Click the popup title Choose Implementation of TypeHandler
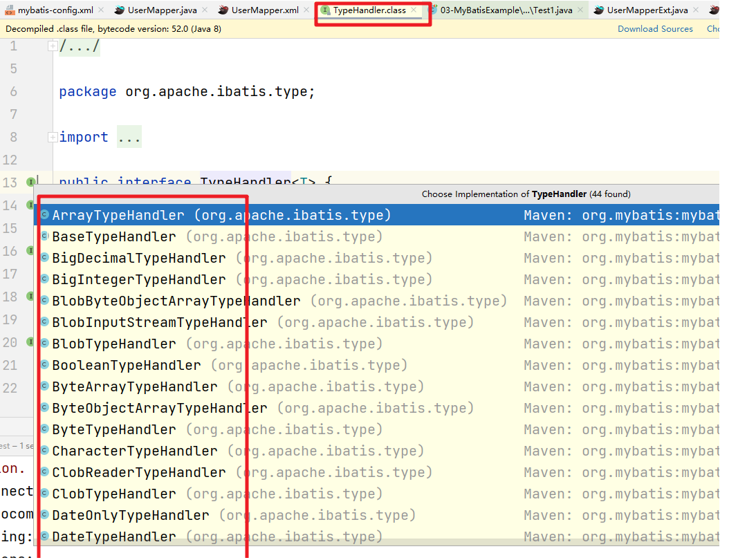Image resolution: width=729 pixels, height=560 pixels. coord(526,194)
